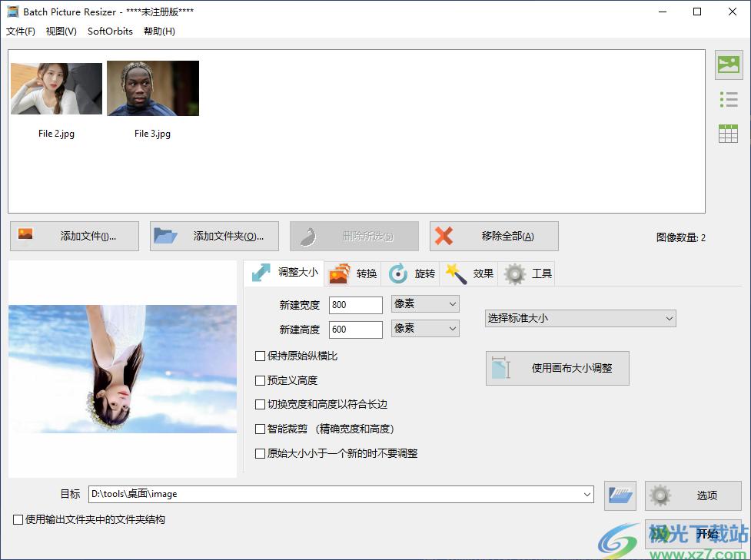The height and width of the screenshot is (560, 751).
Task: Switch to the 旋转 rotate tab
Action: point(411,273)
